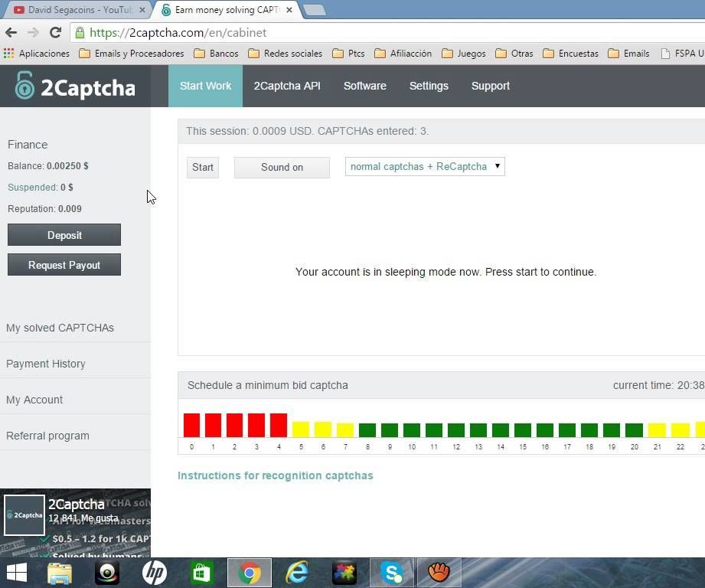This screenshot has width=705, height=588.
Task: Click the Request Payout button
Action: 64,265
